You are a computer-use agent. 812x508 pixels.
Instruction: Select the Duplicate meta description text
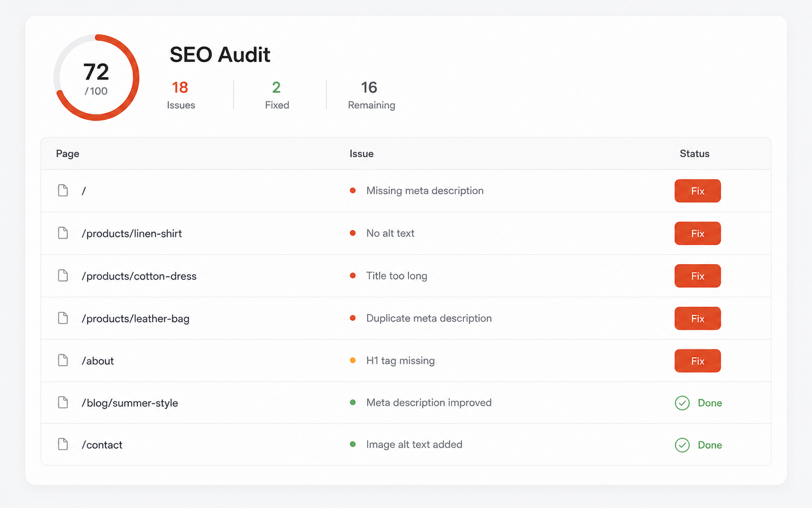[x=429, y=318]
